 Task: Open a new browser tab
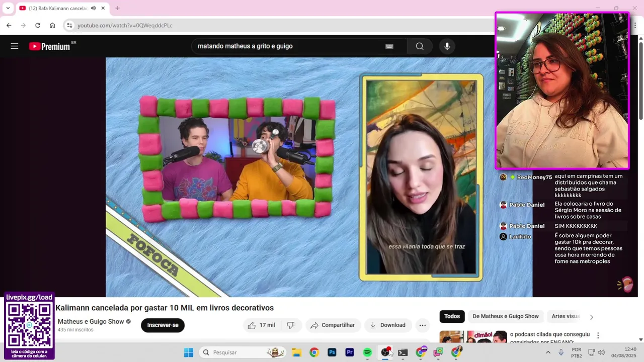click(x=117, y=8)
